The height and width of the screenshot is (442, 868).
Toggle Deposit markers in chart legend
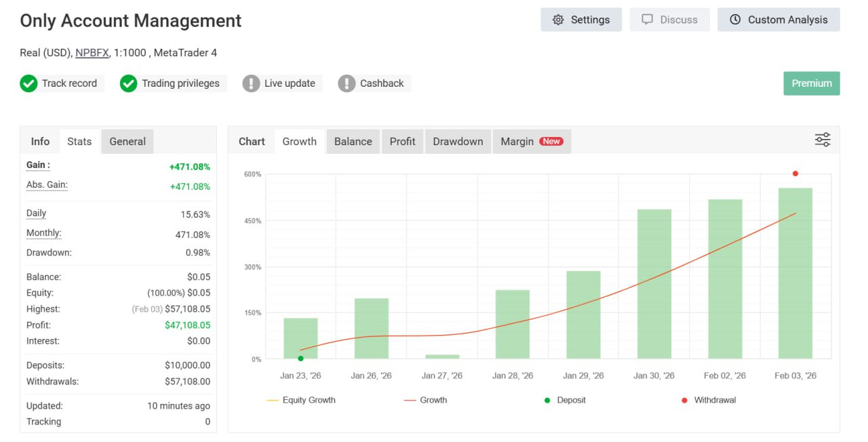(x=565, y=400)
